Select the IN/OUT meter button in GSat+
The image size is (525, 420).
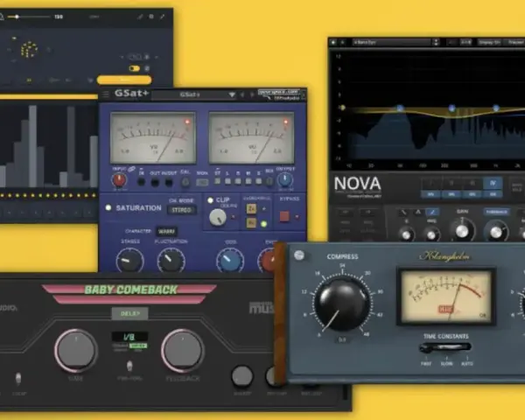tap(169, 183)
